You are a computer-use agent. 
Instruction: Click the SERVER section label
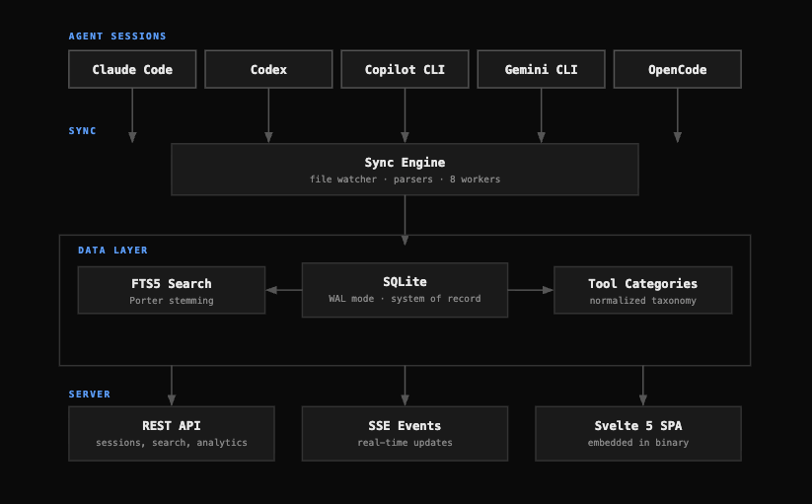(x=90, y=395)
